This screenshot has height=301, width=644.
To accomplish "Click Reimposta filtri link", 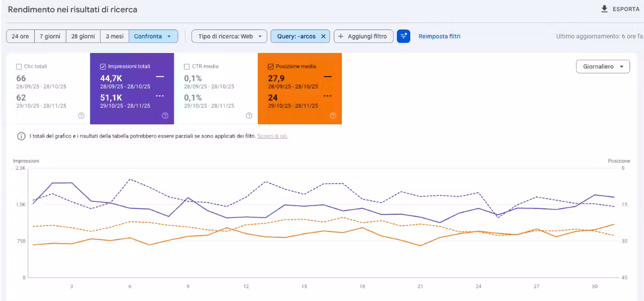I will (x=440, y=36).
